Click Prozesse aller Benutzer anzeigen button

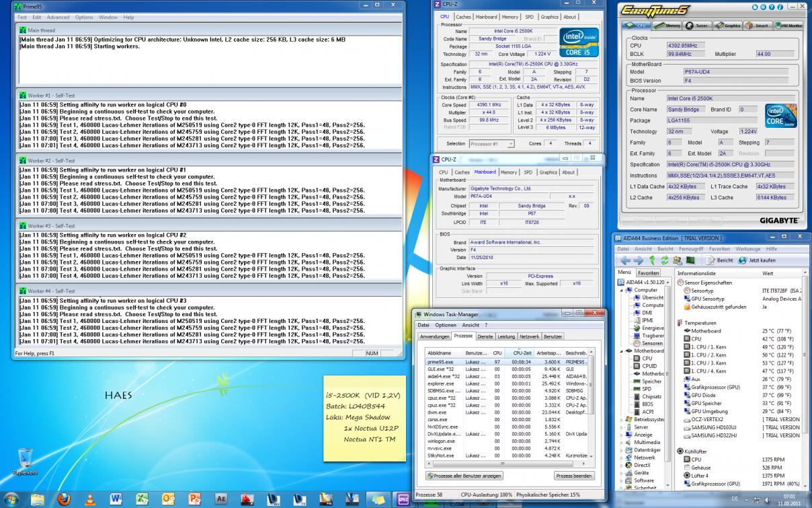click(464, 476)
